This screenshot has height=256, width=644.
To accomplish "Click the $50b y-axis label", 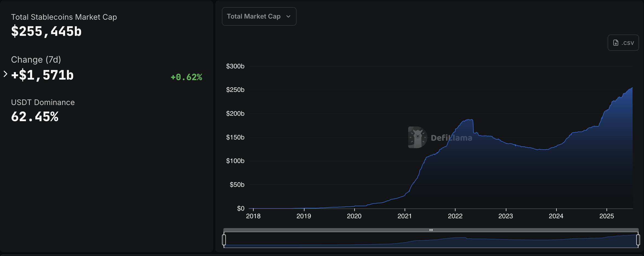I will pyautogui.click(x=237, y=185).
